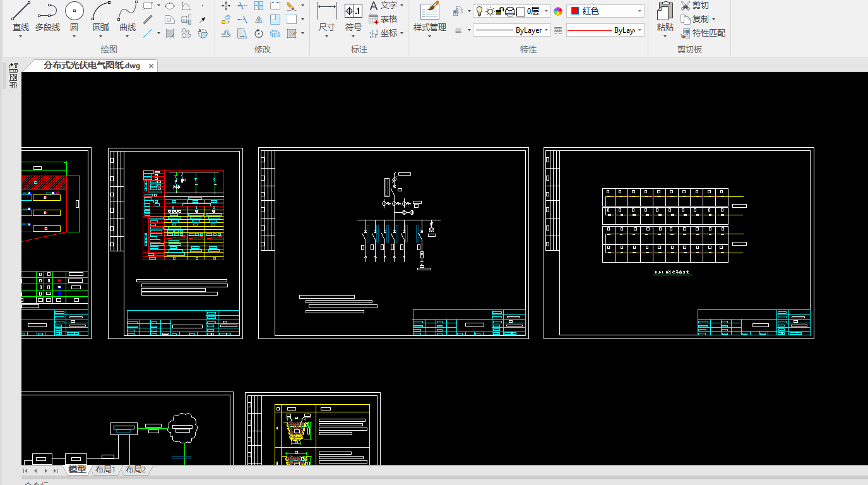Pick the 圆弧 arc drawing tool
The width and height of the screenshot is (868, 485).
pyautogui.click(x=101, y=16)
